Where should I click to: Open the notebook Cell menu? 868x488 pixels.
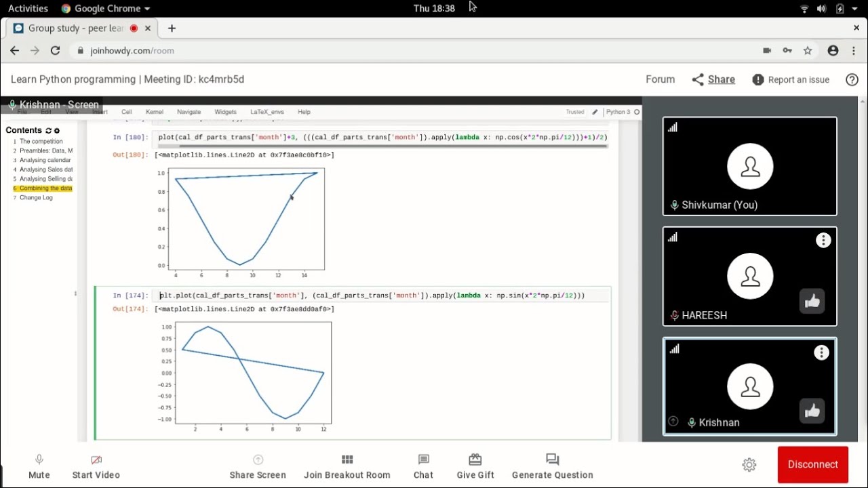pyautogui.click(x=127, y=112)
